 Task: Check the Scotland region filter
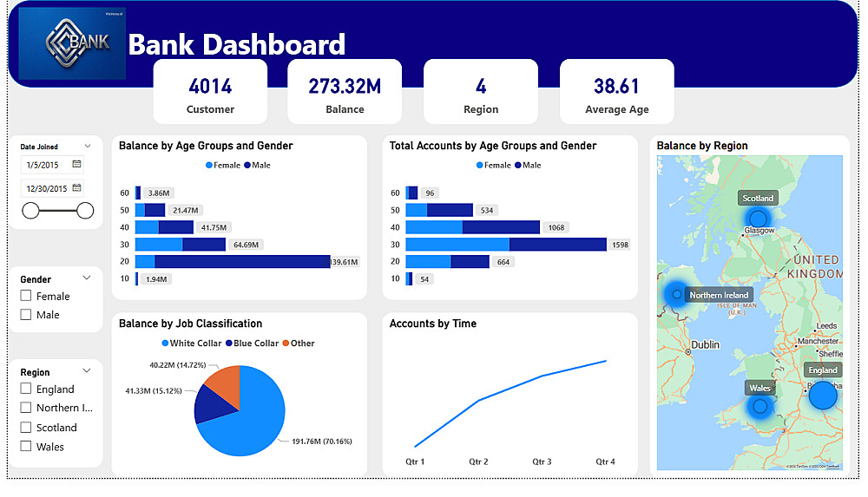[x=26, y=428]
